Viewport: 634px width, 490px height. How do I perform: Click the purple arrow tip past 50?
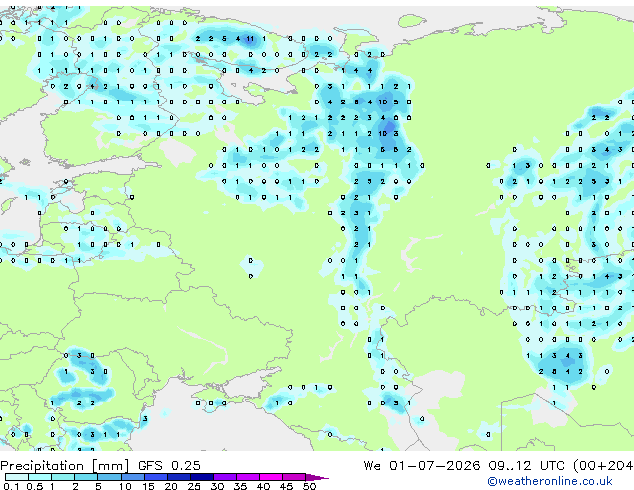317,477
